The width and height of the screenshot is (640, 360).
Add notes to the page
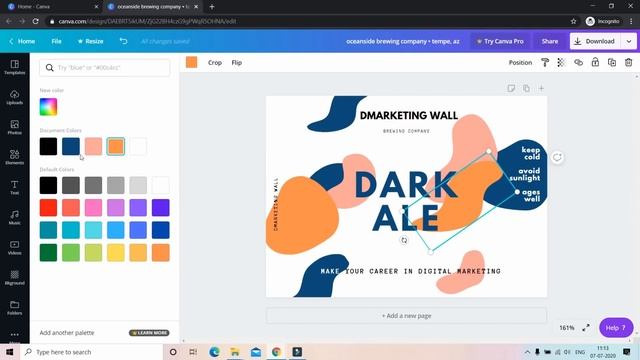(x=511, y=88)
